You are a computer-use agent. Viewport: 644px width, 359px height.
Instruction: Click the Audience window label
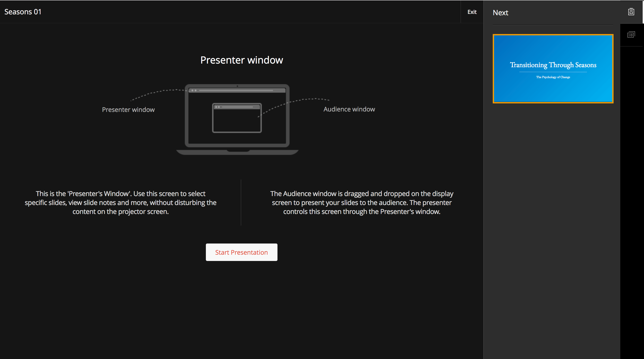point(349,109)
